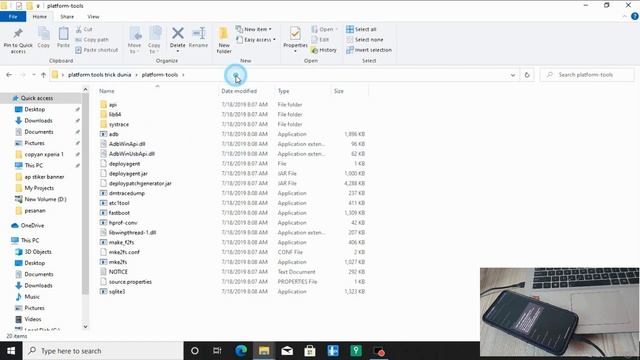Open the File menu tab
The height and width of the screenshot is (360, 640).
[x=13, y=17]
